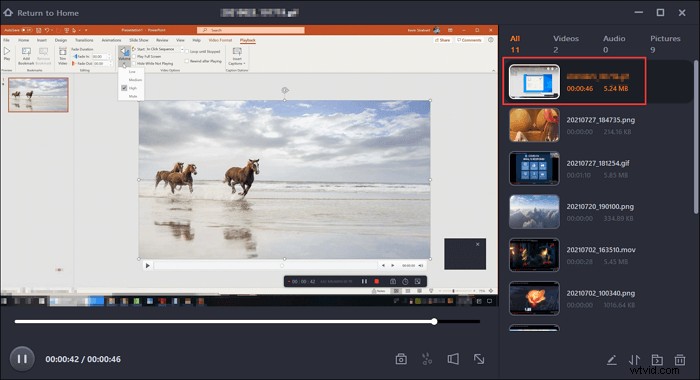
Task: Click pause icon on the recording toolbar
Action: (x=364, y=281)
